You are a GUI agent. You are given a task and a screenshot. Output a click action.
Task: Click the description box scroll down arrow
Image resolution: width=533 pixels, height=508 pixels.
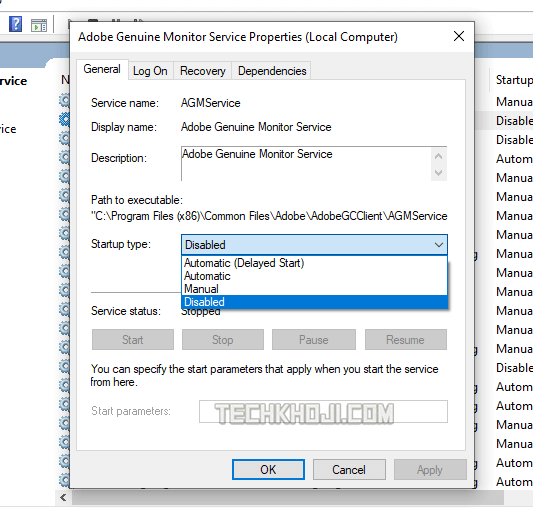pyautogui.click(x=439, y=172)
